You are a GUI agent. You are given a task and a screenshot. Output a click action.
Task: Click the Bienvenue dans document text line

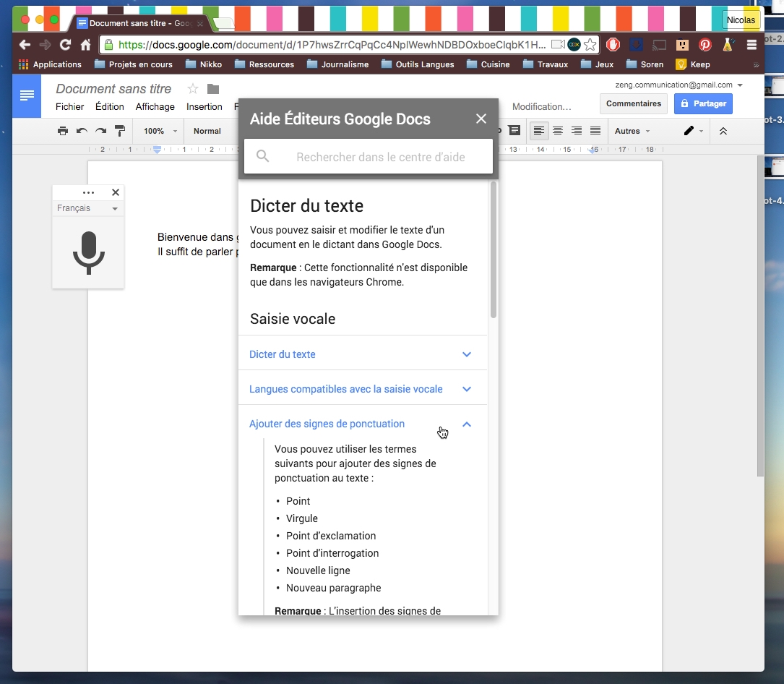click(x=197, y=237)
